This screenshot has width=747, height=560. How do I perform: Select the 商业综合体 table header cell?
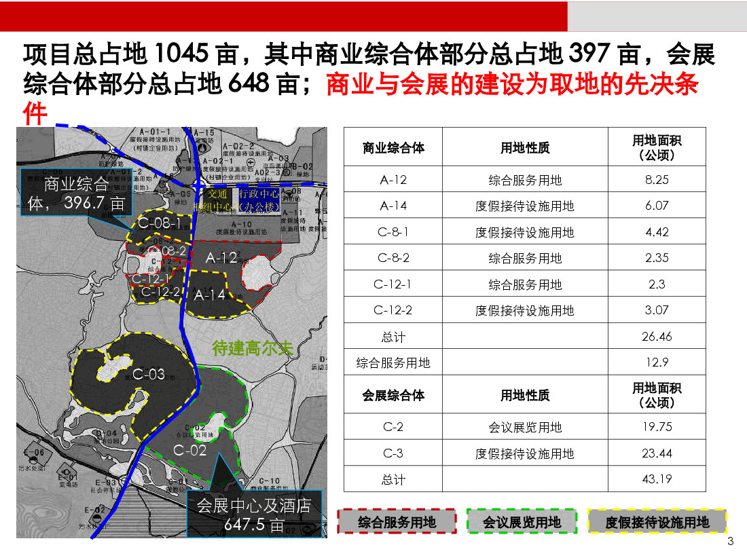pyautogui.click(x=393, y=147)
